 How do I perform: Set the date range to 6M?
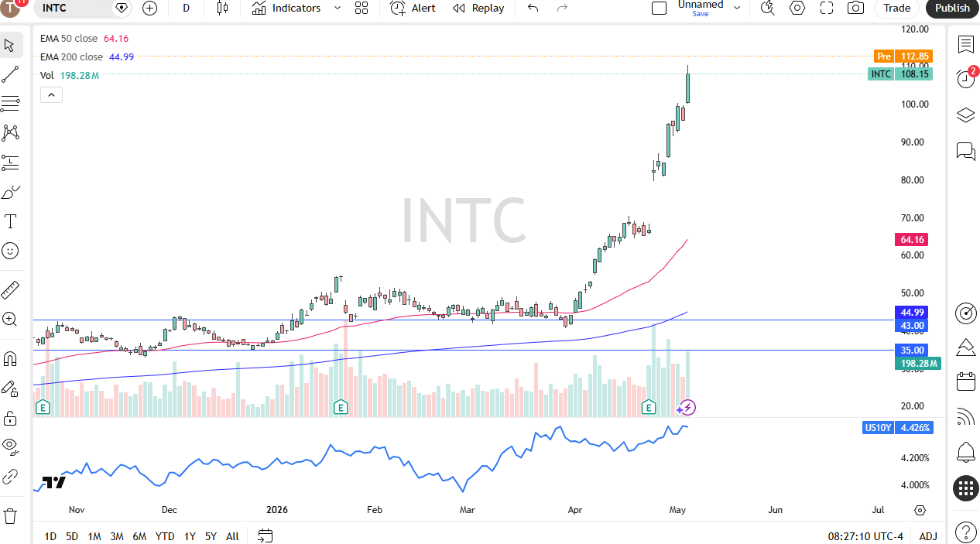click(139, 536)
